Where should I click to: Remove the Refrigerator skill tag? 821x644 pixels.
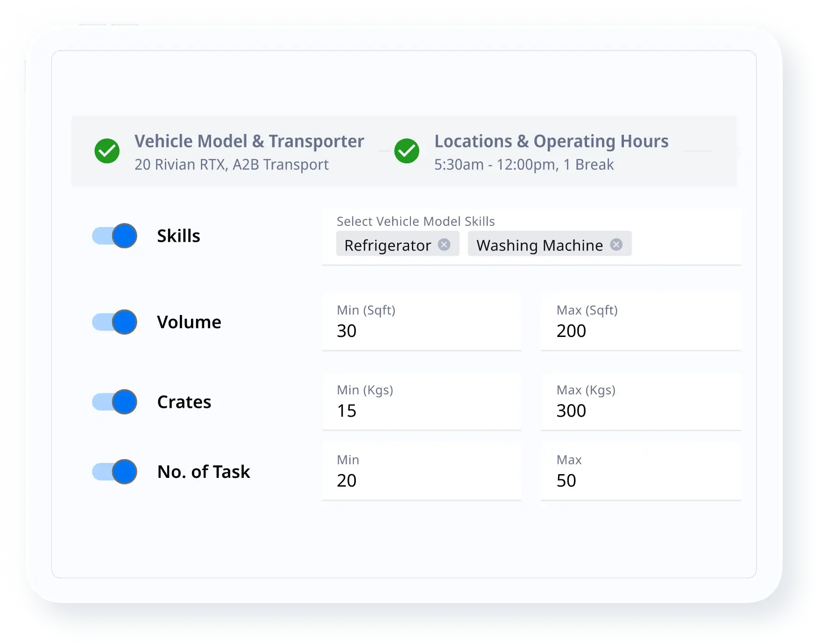tap(444, 245)
